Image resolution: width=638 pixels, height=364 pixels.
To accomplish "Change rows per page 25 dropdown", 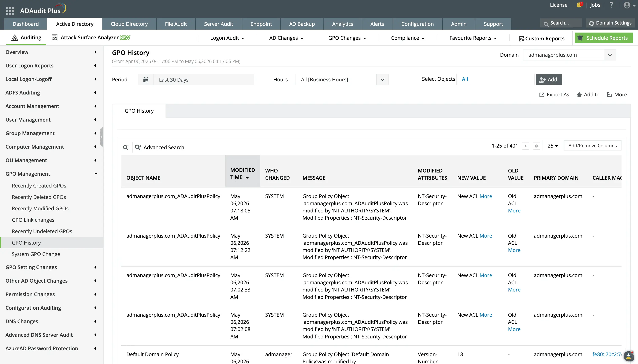I will 553,146.
